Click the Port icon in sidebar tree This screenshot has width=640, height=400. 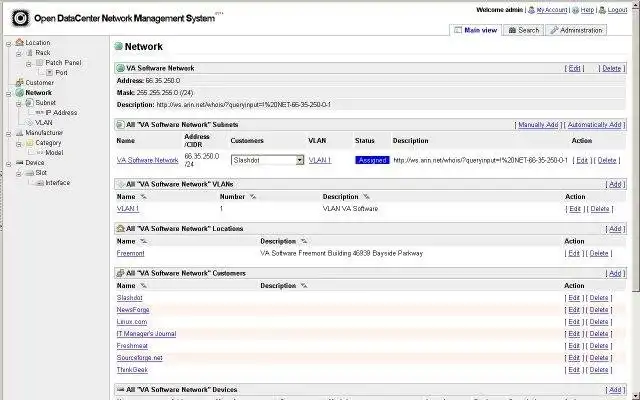pos(49,73)
